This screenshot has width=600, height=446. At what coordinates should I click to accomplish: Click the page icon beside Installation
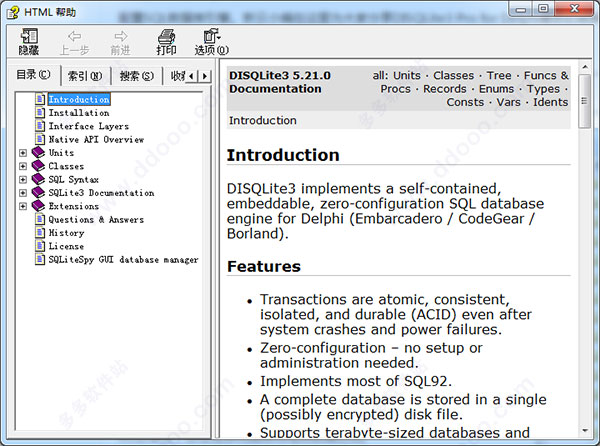pos(40,112)
